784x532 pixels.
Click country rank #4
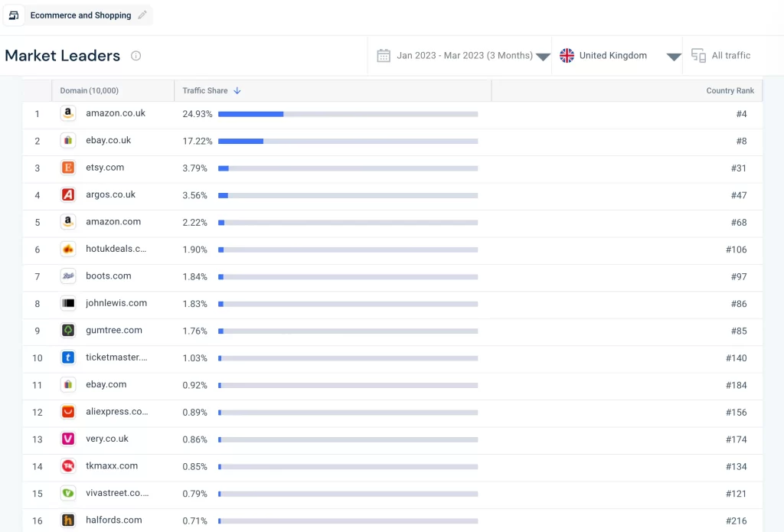[x=741, y=113]
